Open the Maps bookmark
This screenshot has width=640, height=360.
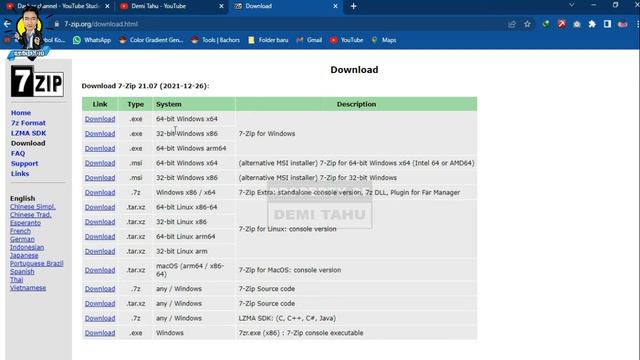(x=384, y=40)
